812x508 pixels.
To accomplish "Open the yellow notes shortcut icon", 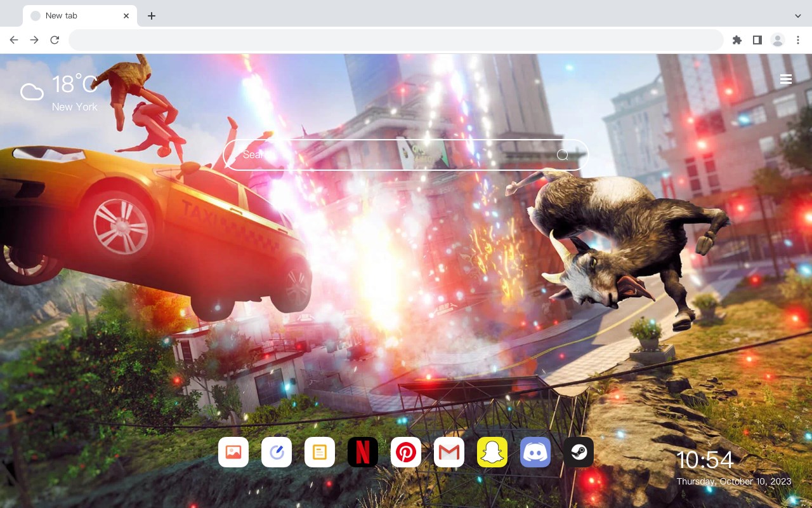I will (320, 452).
